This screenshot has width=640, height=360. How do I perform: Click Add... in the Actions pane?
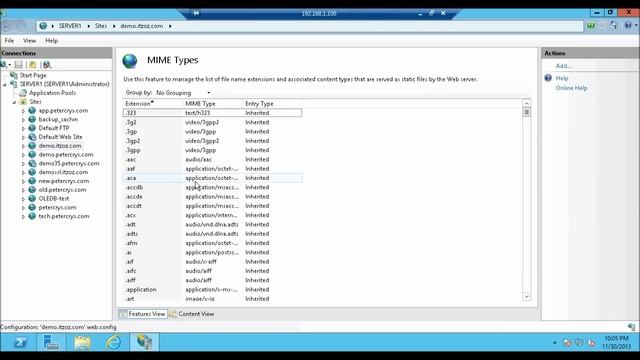point(563,66)
